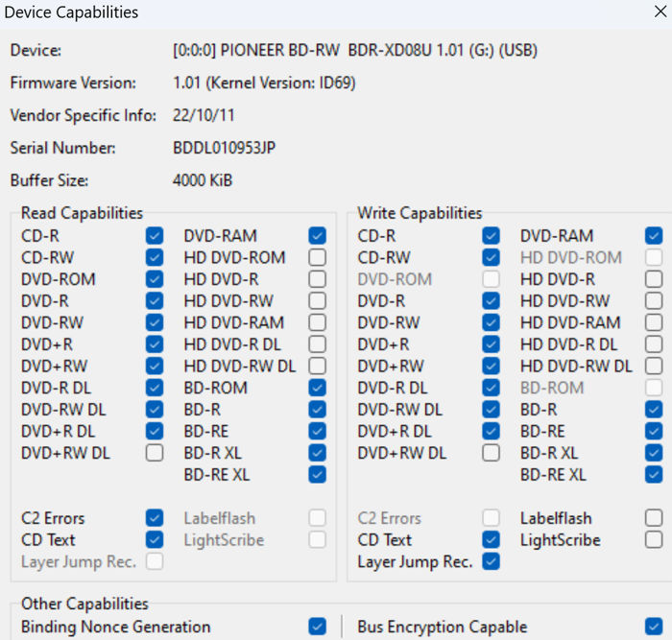Toggle BD-R XL checkbox under Read Capabilities
Viewport: 672px width, 640px height.
pyautogui.click(x=317, y=453)
